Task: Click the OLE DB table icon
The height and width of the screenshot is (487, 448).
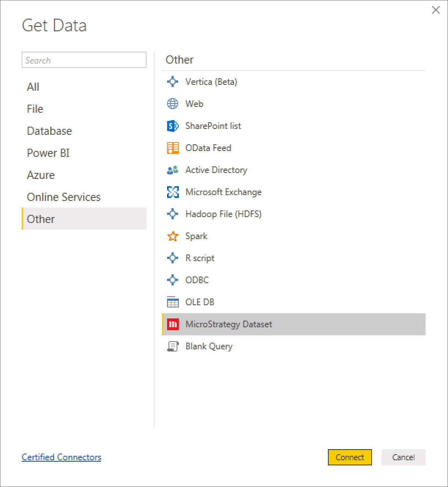Action: pos(173,302)
